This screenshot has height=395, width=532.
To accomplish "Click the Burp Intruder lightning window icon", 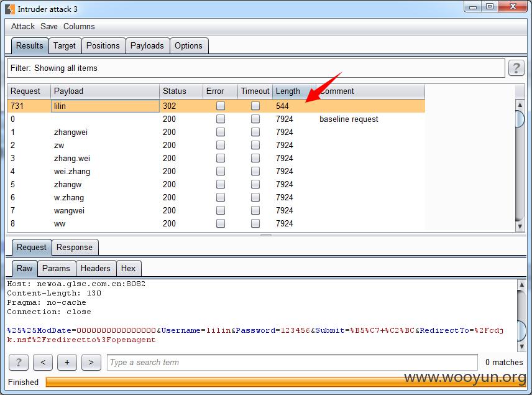I will [x=10, y=9].
